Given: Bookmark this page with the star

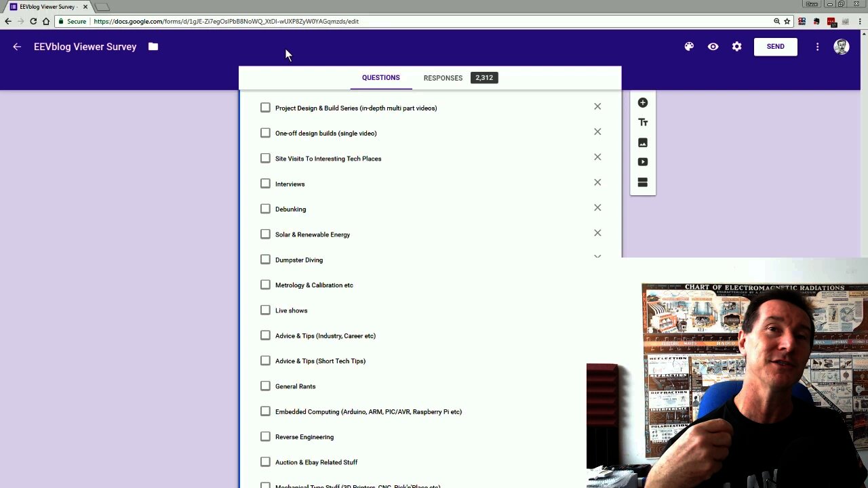Looking at the screenshot, I should coord(787,21).
